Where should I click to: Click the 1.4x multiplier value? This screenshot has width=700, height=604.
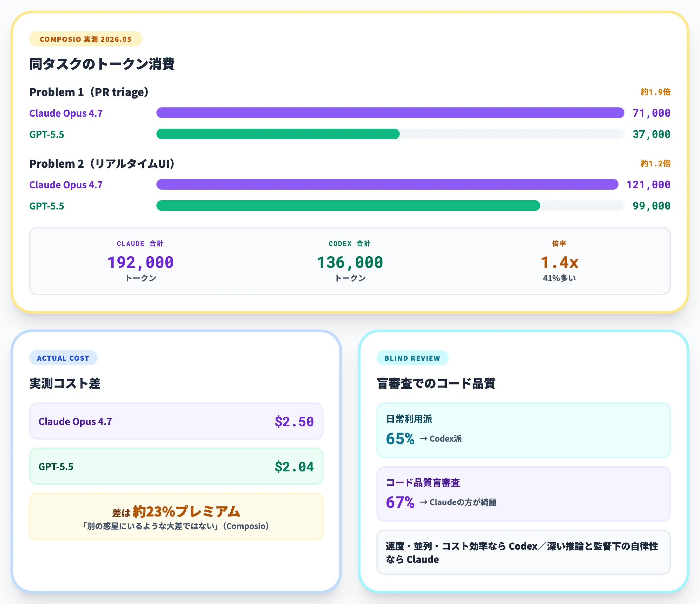(559, 262)
